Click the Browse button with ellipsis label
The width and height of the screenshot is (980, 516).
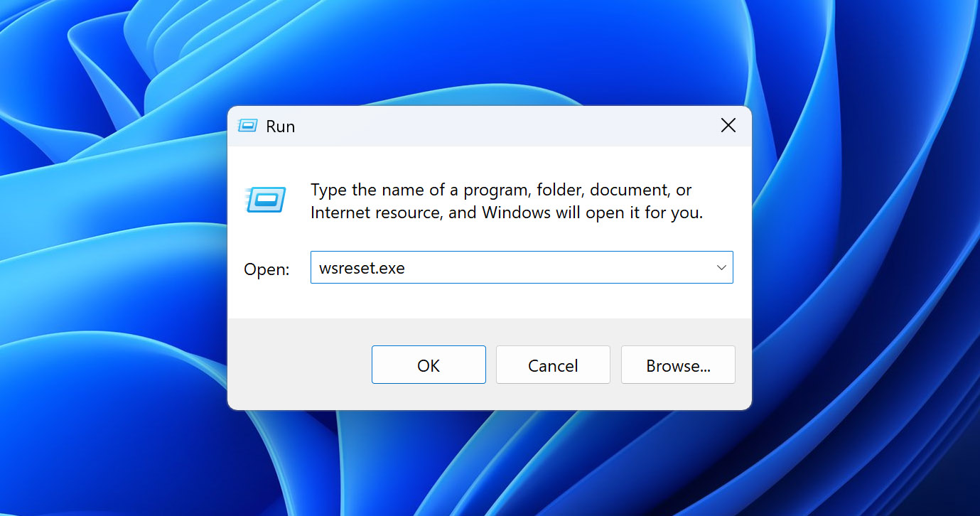click(x=677, y=365)
